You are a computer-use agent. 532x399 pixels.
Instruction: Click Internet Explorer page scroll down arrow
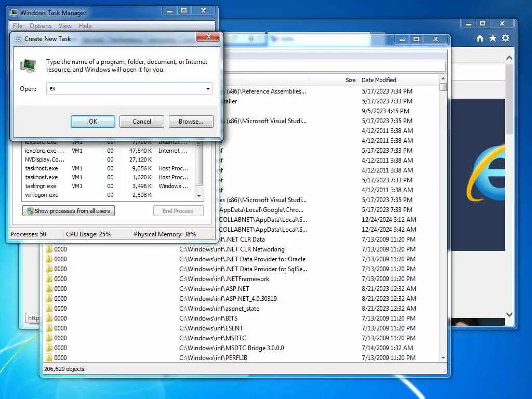(509, 314)
